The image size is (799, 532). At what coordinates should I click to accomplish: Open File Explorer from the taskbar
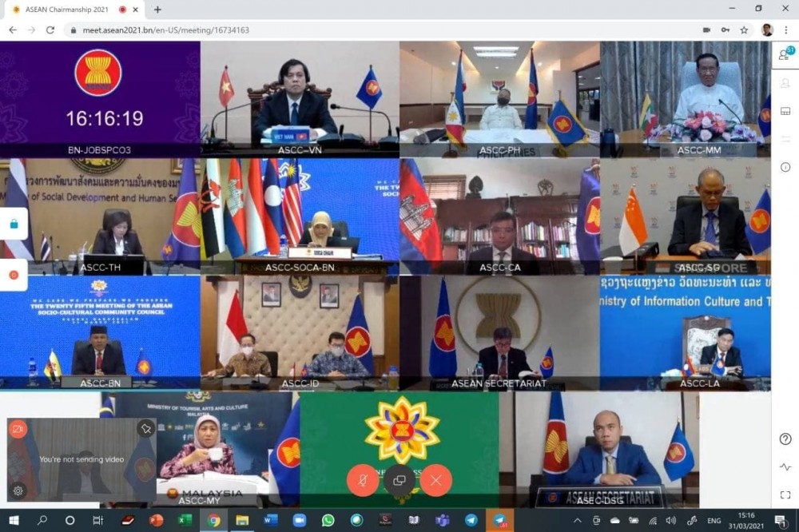tap(242, 520)
